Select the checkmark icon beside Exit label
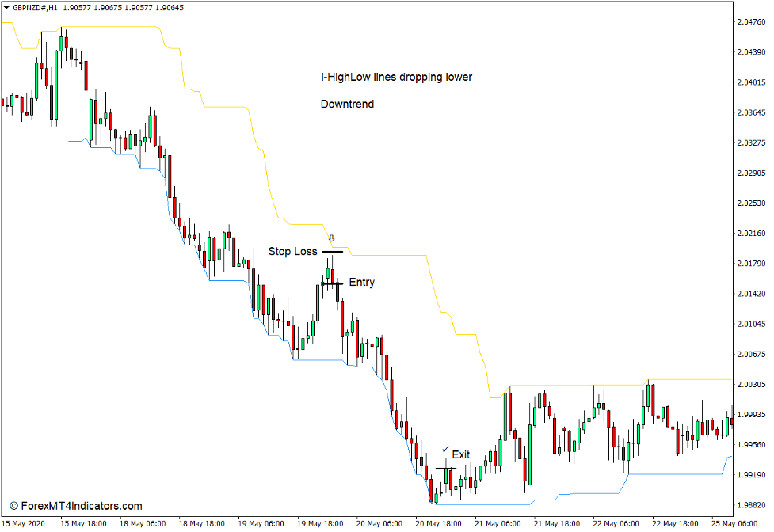The height and width of the screenshot is (532, 774). 444,448
